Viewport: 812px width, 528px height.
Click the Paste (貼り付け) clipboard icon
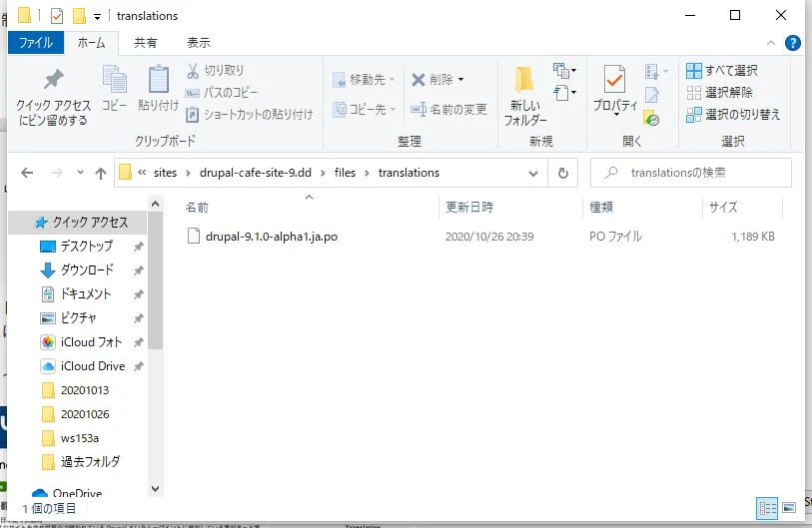[x=159, y=79]
